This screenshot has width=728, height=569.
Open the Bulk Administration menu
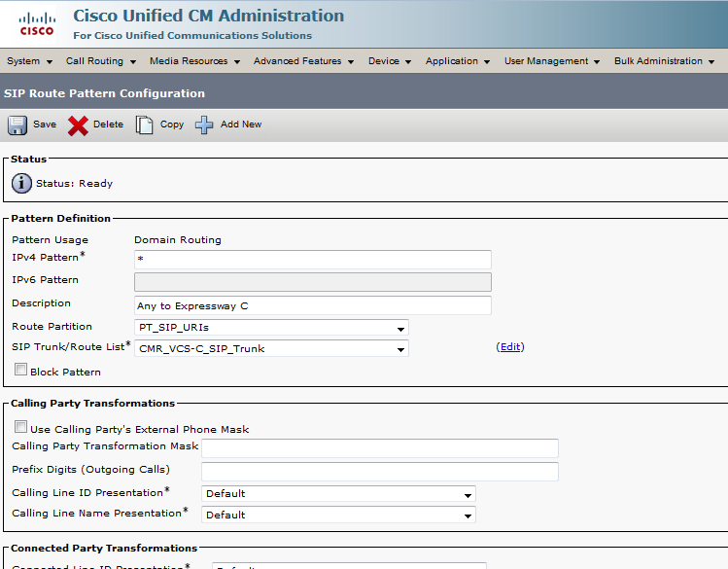[665, 61]
